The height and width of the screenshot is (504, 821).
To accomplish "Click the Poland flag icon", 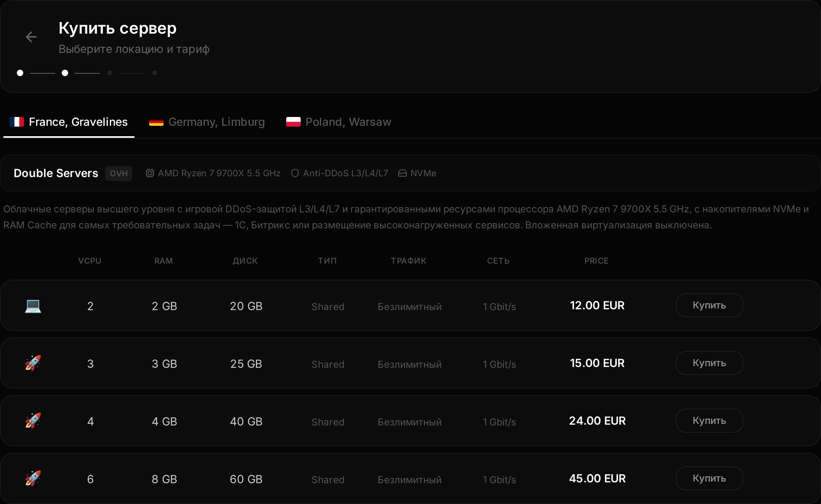I will coord(293,122).
